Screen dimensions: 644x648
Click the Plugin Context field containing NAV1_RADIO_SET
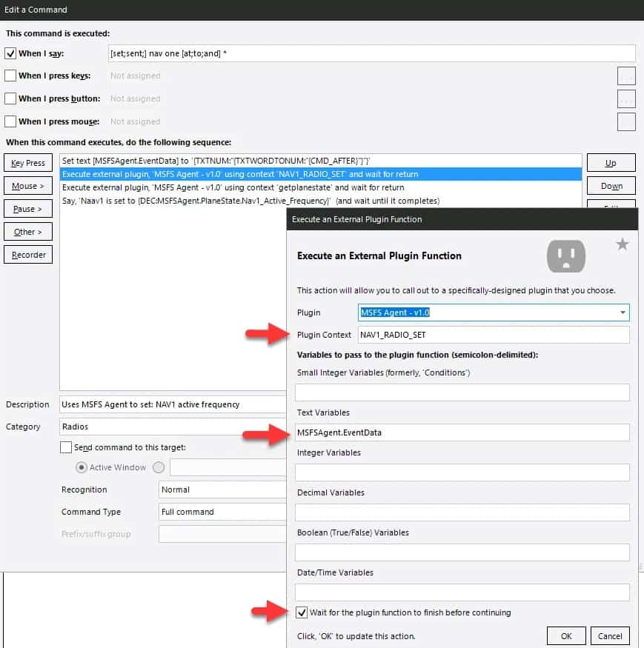pos(493,335)
